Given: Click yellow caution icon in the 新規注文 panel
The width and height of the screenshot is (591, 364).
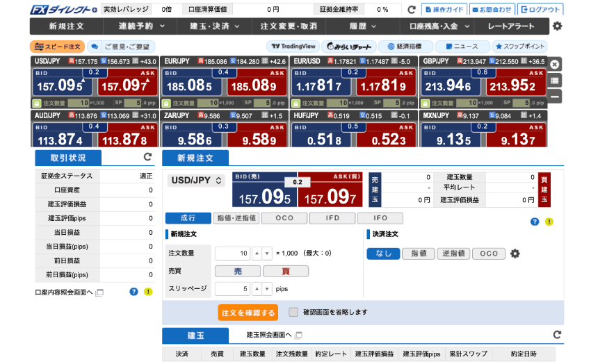Looking at the screenshot, I should (x=549, y=222).
